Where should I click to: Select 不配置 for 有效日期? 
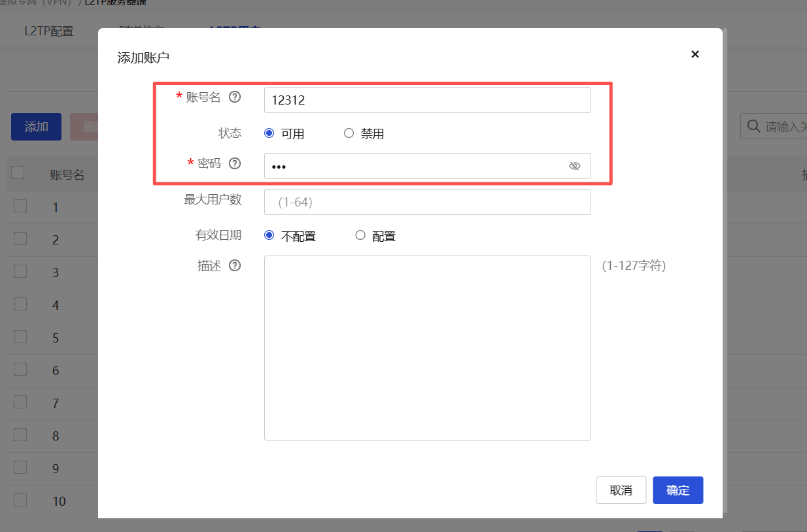tap(269, 235)
